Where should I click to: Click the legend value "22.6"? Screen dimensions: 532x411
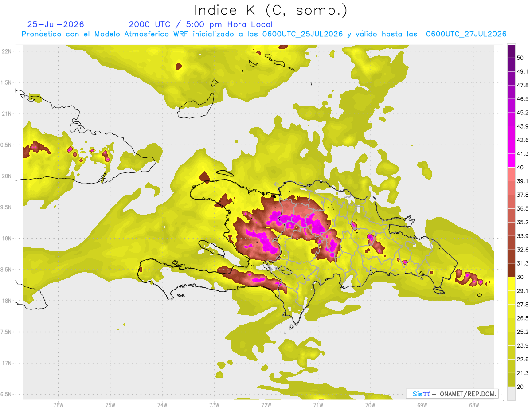(x=523, y=360)
